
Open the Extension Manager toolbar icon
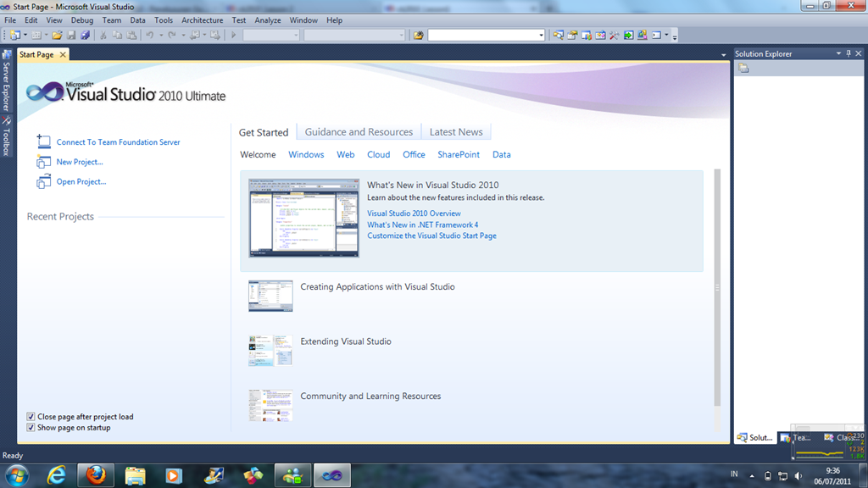pyautogui.click(x=643, y=36)
